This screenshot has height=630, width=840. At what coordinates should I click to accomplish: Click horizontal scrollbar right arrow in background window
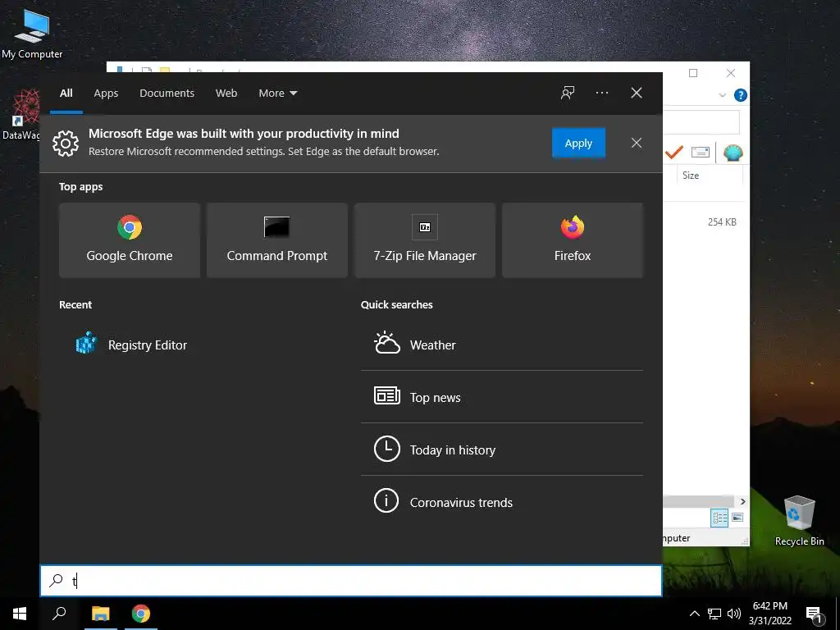[742, 501]
